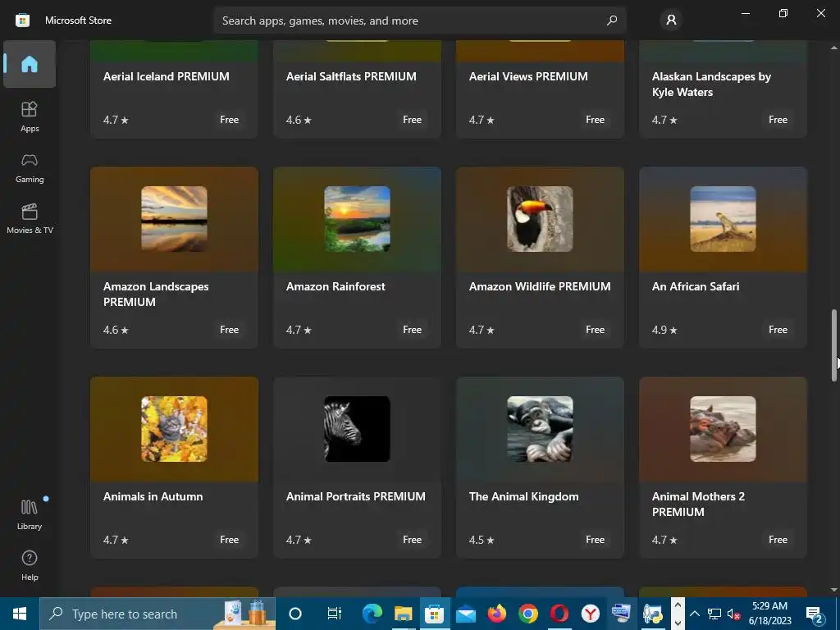840x630 pixels.
Task: Select Aerial Saltflats PREMIUM title
Action: click(x=351, y=76)
